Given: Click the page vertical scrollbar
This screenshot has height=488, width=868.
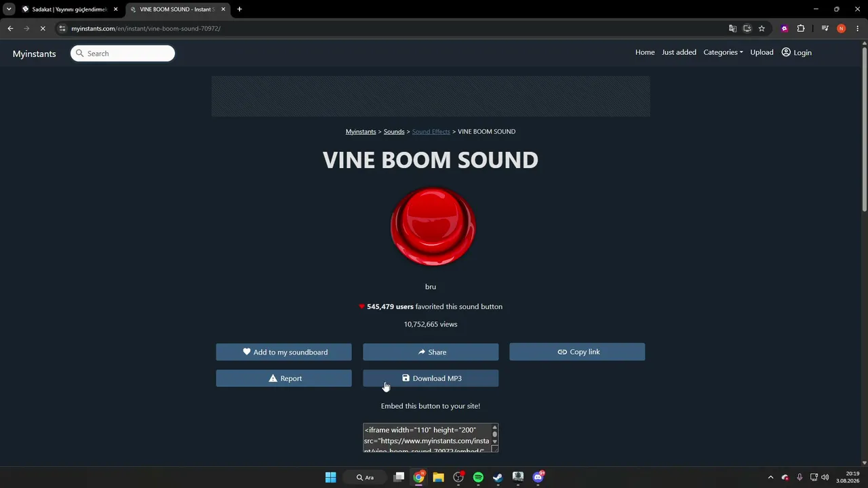Looking at the screenshot, I should [864, 129].
